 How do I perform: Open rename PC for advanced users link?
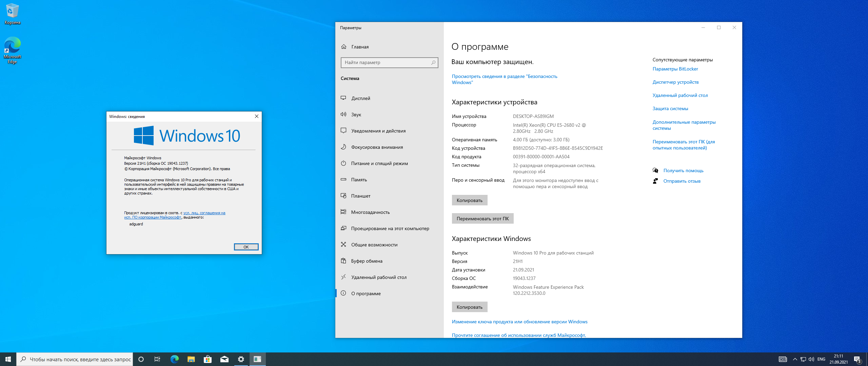click(684, 145)
